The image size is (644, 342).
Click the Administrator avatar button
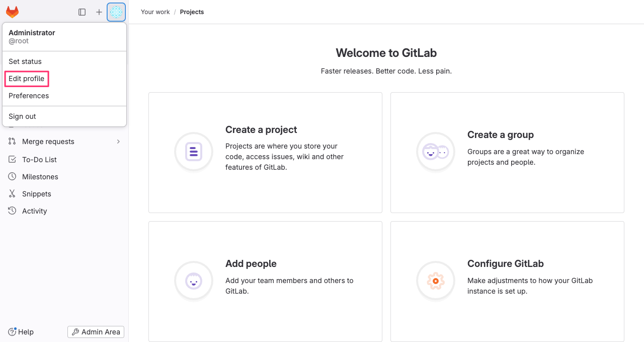pyautogui.click(x=116, y=12)
